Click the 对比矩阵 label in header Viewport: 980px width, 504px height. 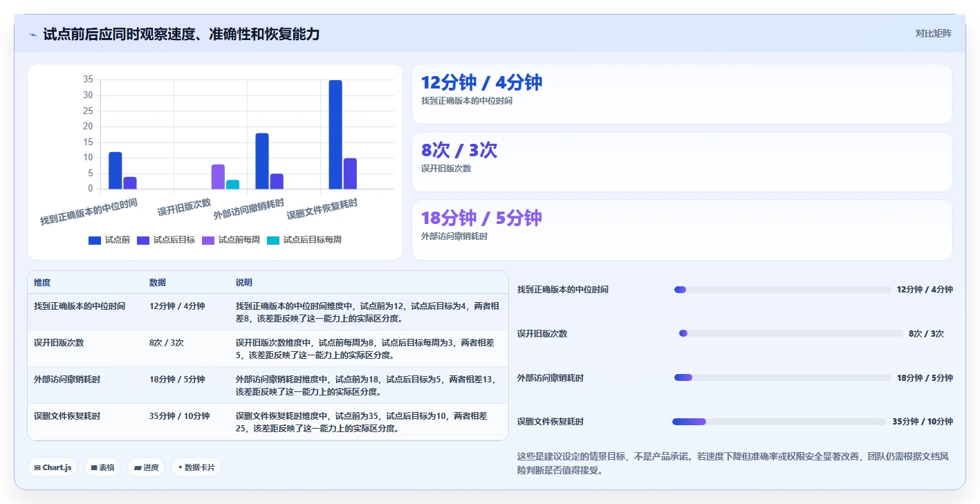click(x=933, y=33)
